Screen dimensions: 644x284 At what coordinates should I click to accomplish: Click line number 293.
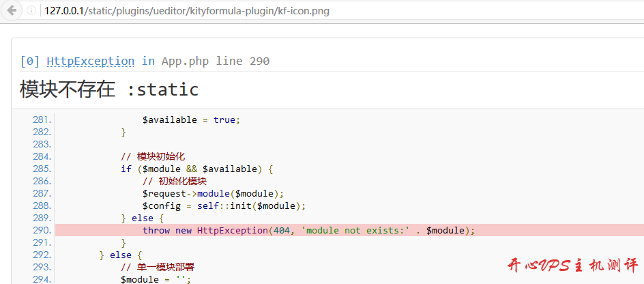42,268
